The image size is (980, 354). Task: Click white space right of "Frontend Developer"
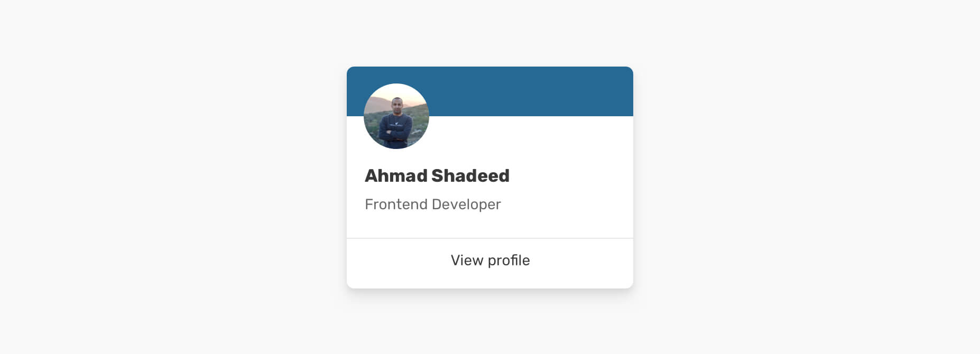click(566, 204)
